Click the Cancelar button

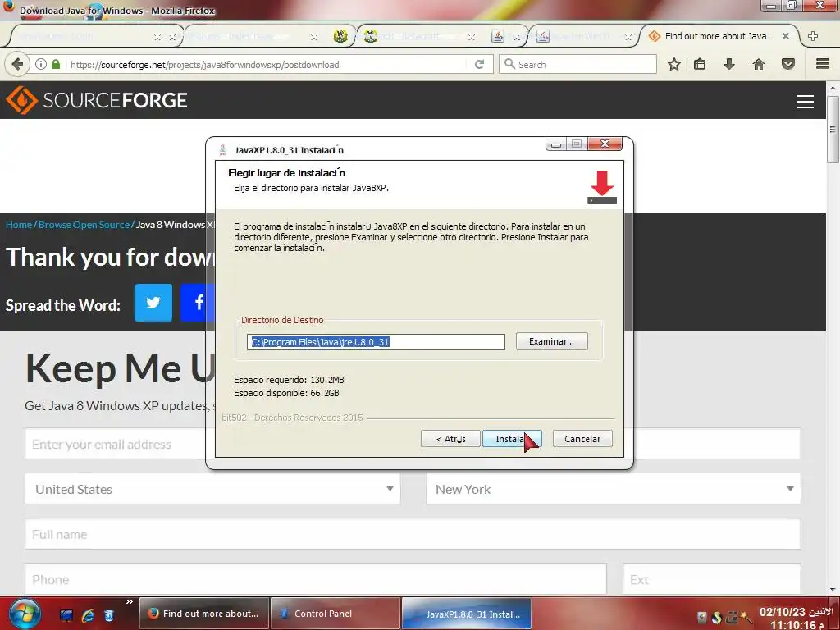[x=582, y=439]
